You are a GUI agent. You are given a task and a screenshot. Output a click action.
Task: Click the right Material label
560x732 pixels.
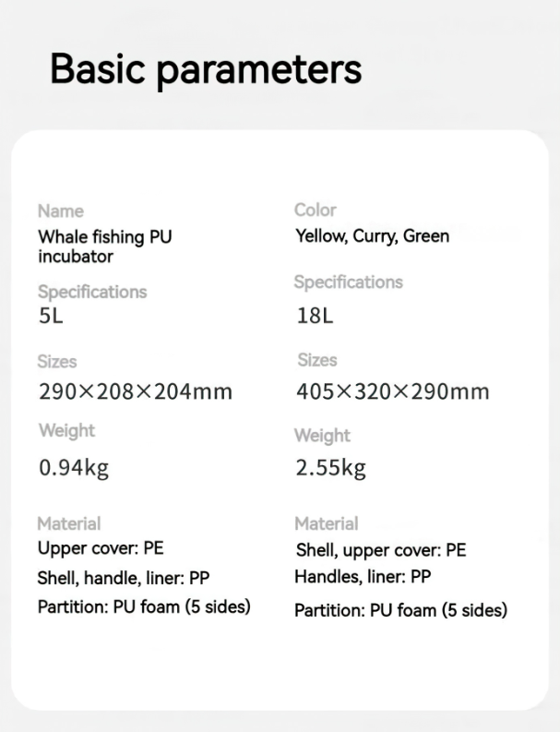(x=326, y=523)
